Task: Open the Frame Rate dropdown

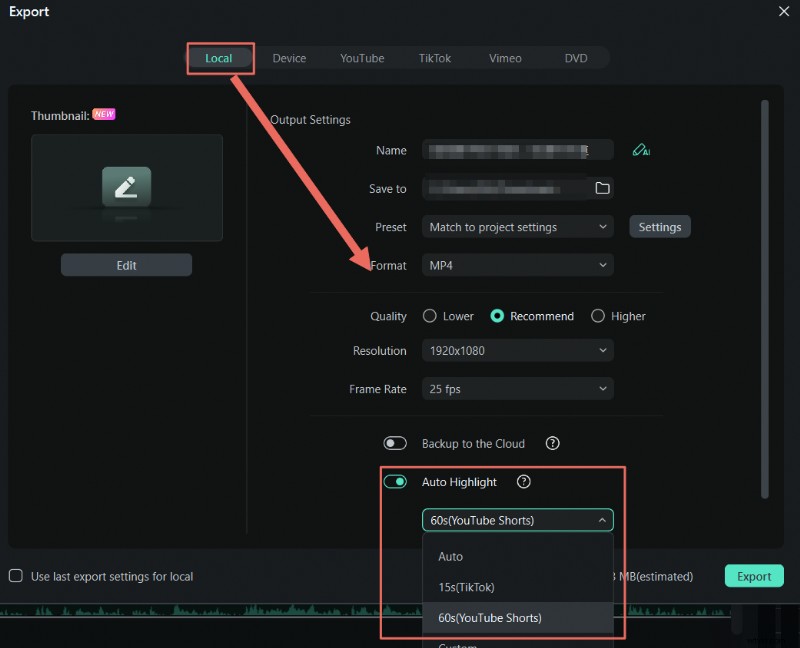Action: click(517, 389)
